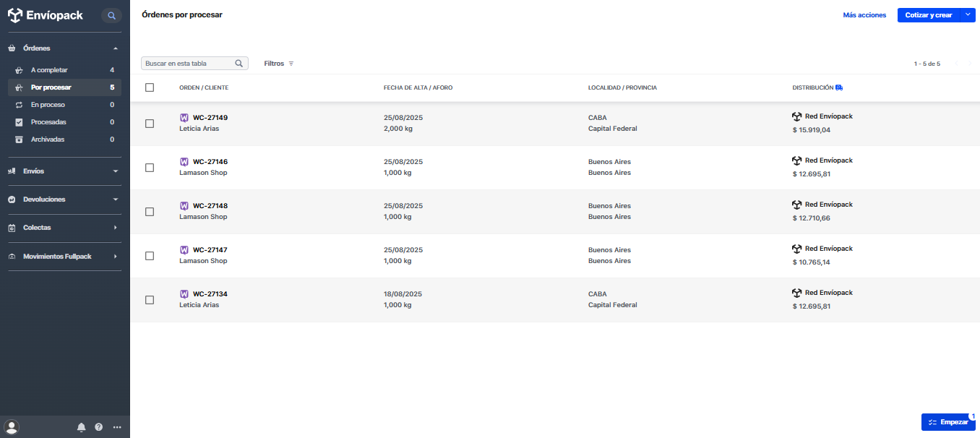Focus the Buscar en esta tabla field
Image resolution: width=980 pixels, height=438 pixels.
pos(188,64)
